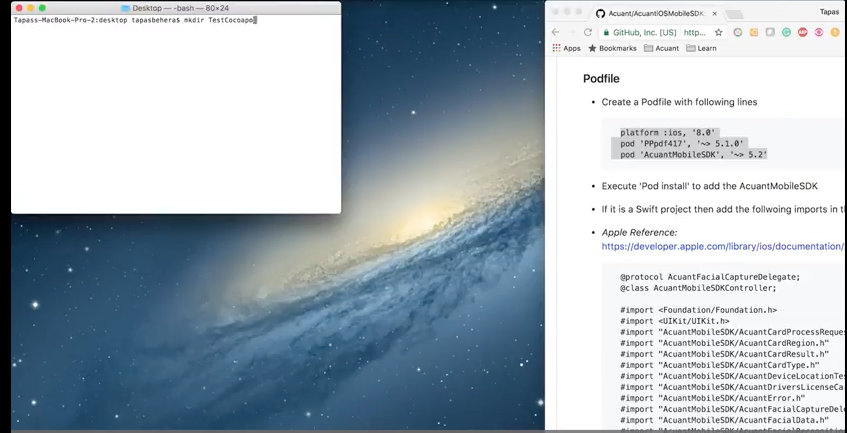Open the pink eye extension icon
Viewport: 847px width, 433px height.
tap(819, 32)
